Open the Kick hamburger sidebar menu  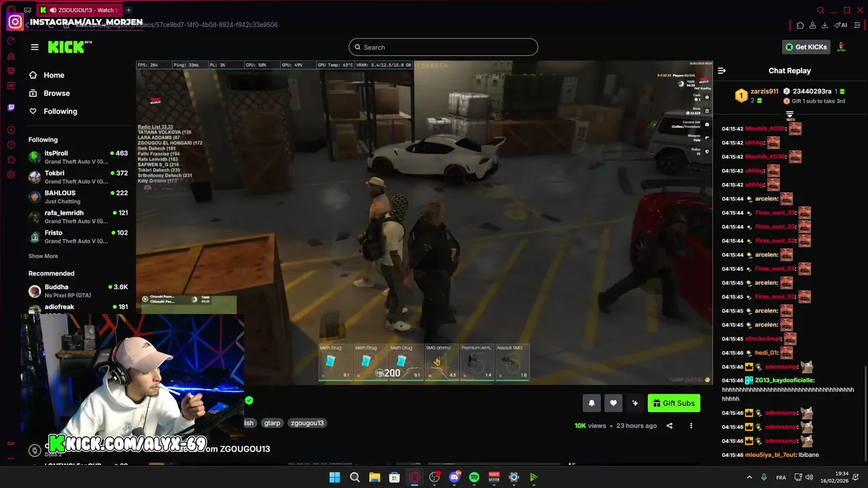(35, 47)
